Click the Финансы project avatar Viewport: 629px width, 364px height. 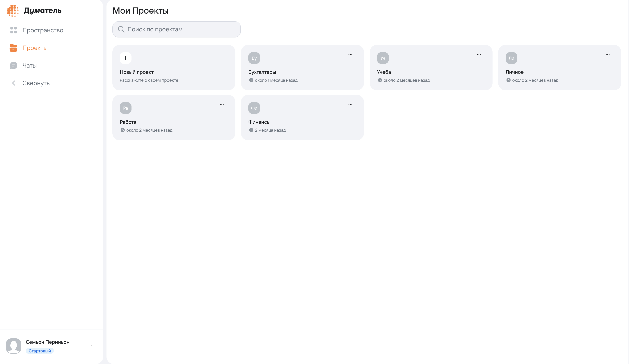point(254,108)
